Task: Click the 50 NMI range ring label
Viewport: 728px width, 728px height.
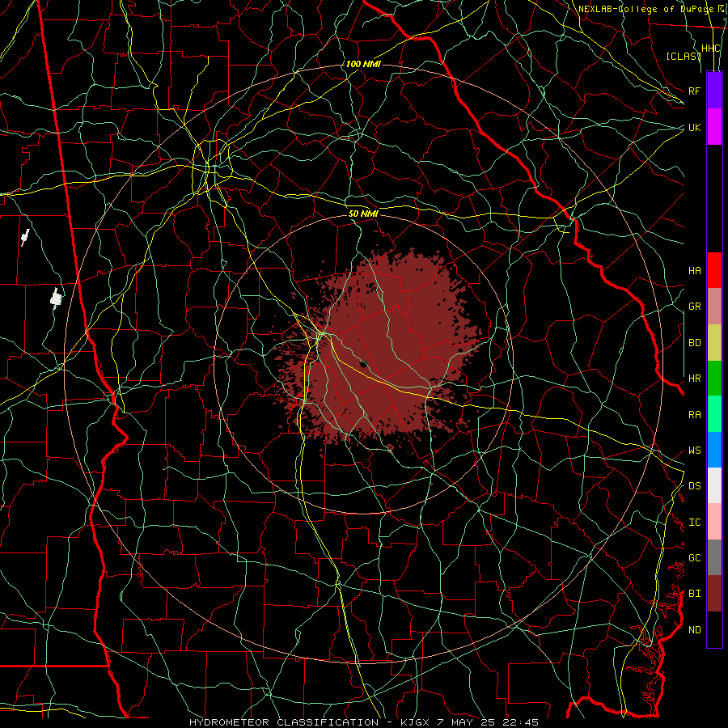Action: coord(363,214)
